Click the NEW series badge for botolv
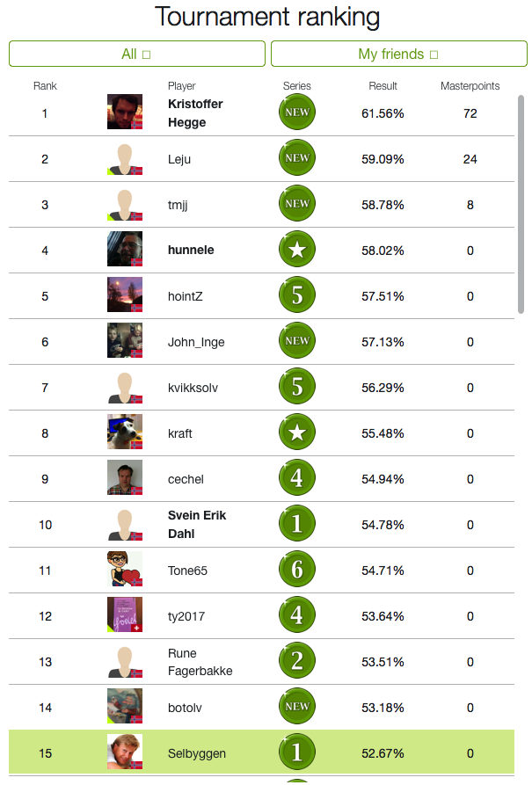 [297, 707]
